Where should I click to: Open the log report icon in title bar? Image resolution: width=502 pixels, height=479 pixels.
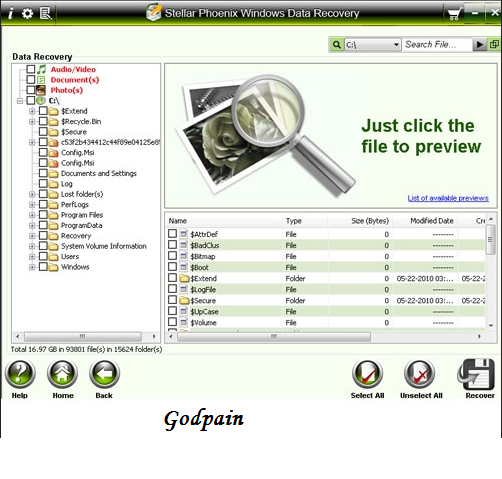pyautogui.click(x=46, y=14)
